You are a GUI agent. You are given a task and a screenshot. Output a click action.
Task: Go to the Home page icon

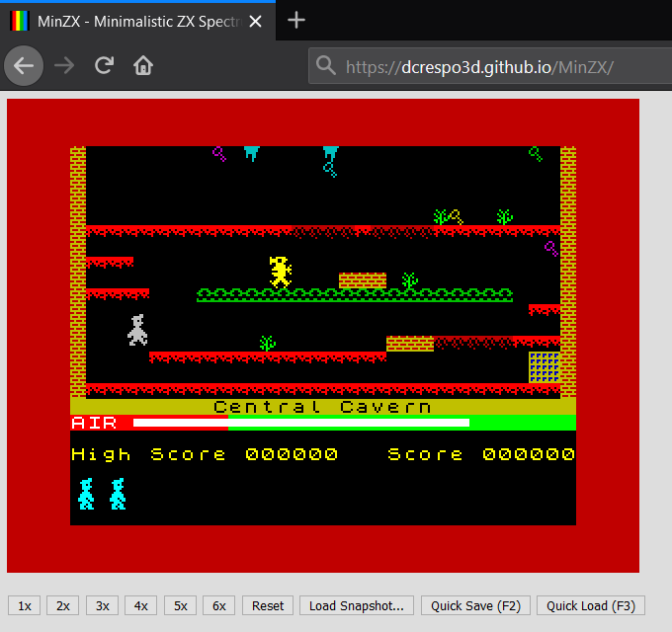[143, 65]
